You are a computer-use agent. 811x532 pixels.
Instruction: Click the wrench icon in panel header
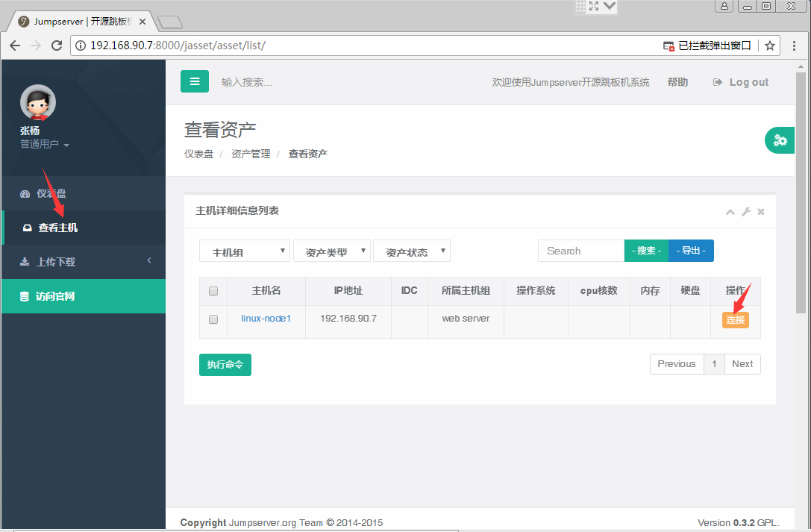(x=746, y=212)
